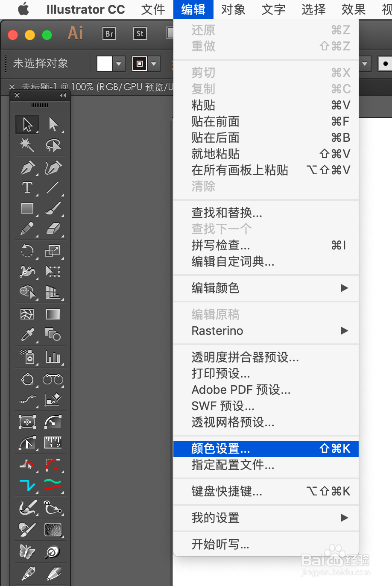This screenshot has height=586, width=392.
Task: Select the Rectangle tool
Action: click(27, 208)
